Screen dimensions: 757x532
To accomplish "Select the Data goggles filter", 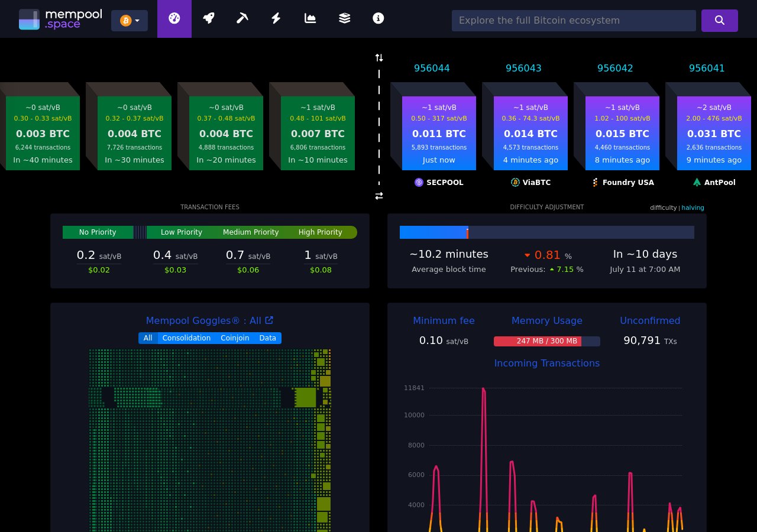I will pos(268,338).
